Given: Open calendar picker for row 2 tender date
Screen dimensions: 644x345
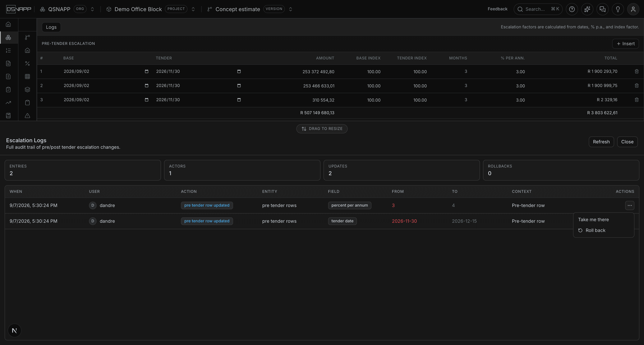Looking at the screenshot, I should click(x=239, y=85).
